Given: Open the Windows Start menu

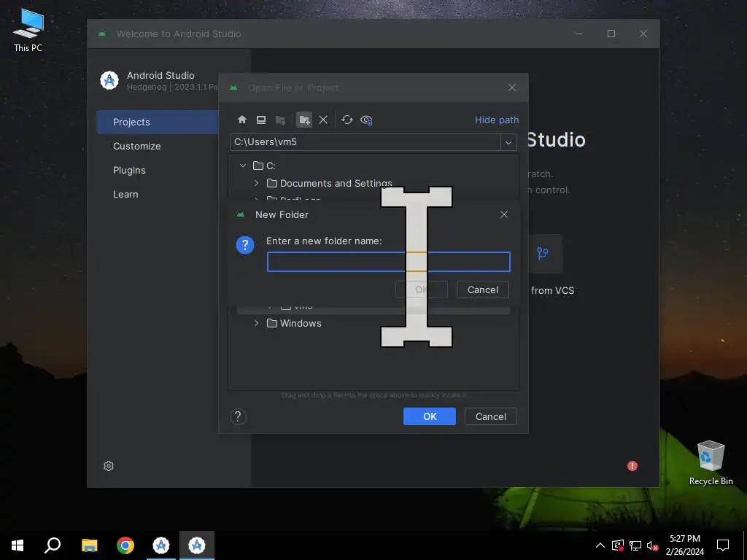Looking at the screenshot, I should click(x=18, y=545).
